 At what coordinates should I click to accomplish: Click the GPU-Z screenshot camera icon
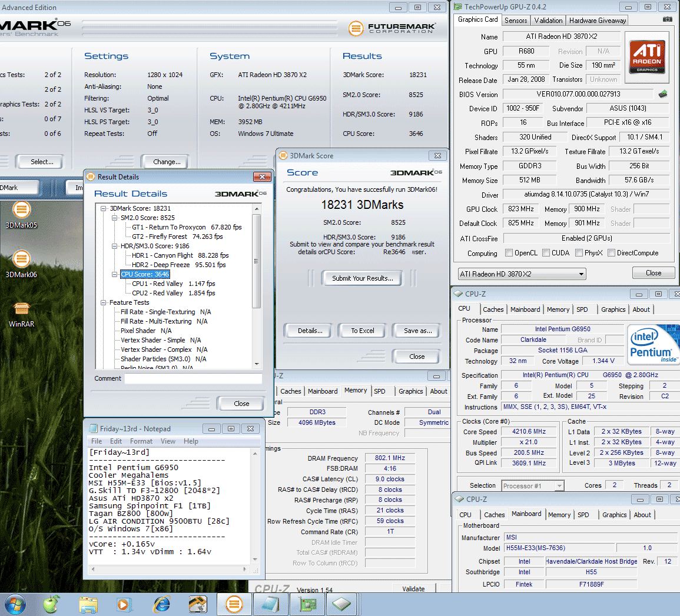pos(667,19)
